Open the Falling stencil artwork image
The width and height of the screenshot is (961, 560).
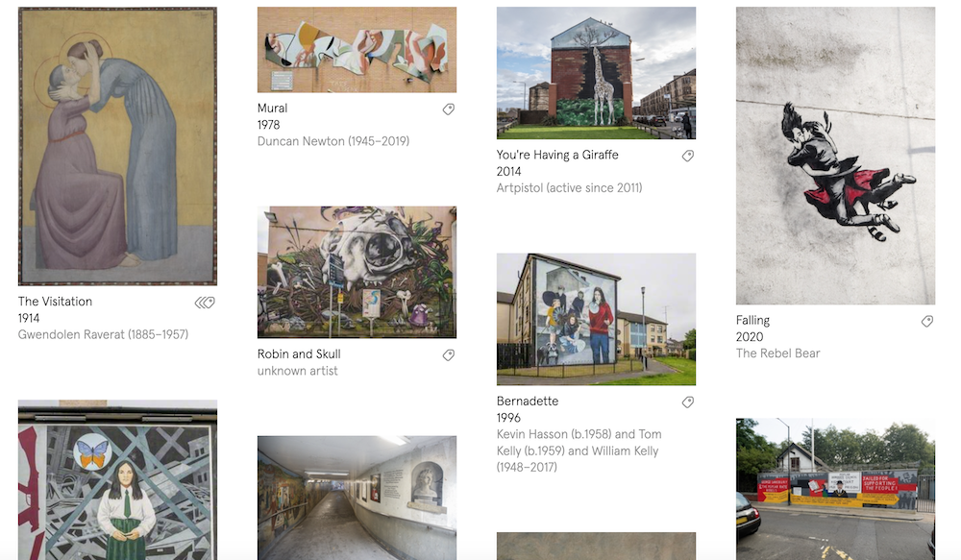(x=835, y=156)
